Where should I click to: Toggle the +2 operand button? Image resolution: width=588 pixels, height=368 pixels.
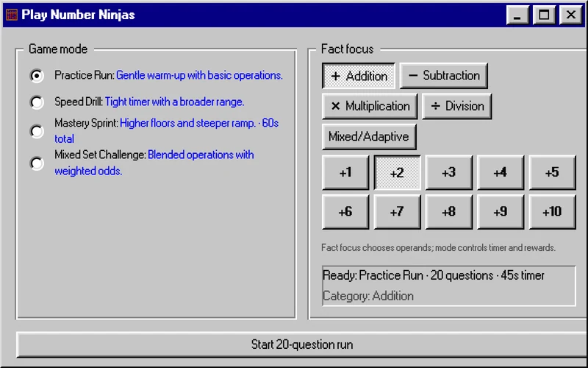[x=397, y=173]
